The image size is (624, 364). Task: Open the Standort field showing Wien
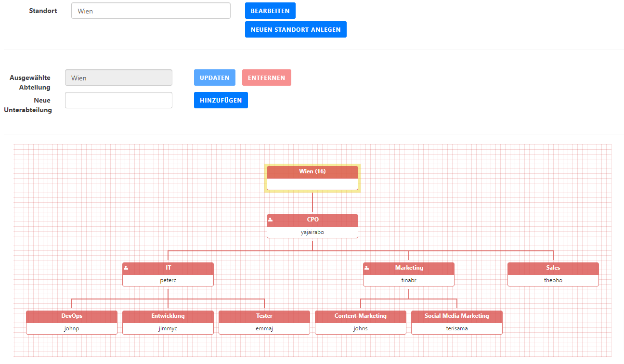click(x=151, y=11)
